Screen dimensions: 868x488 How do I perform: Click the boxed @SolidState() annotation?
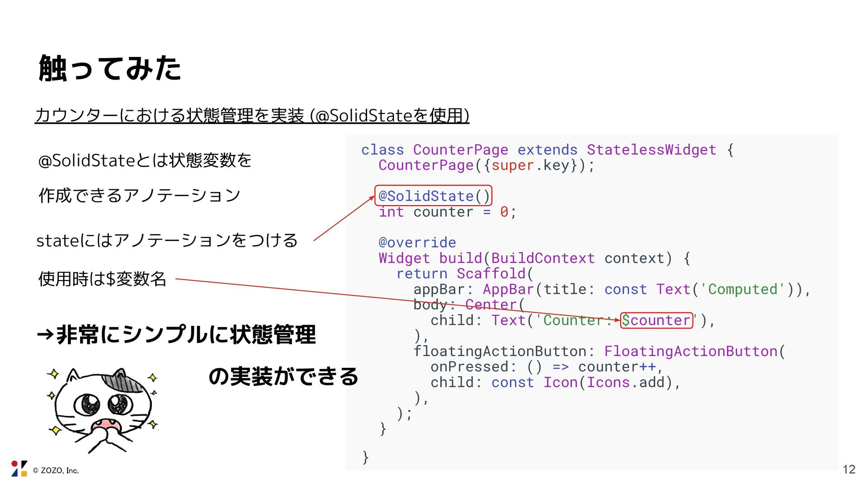pyautogui.click(x=433, y=196)
